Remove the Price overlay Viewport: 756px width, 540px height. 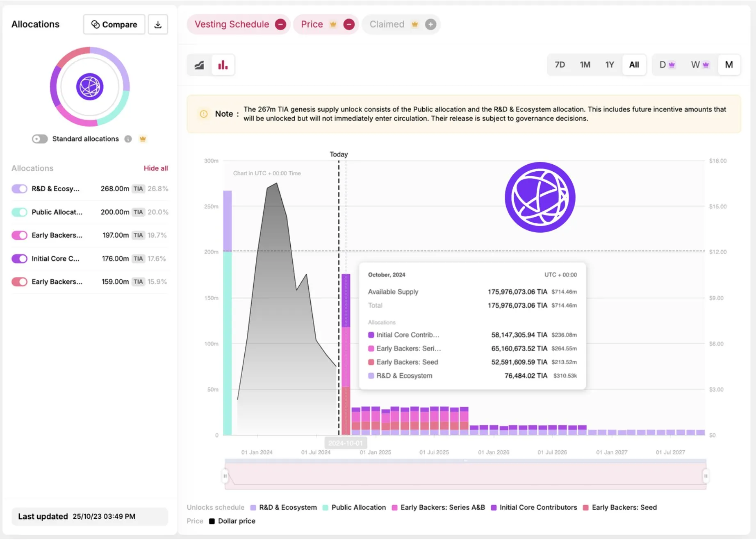pyautogui.click(x=349, y=24)
